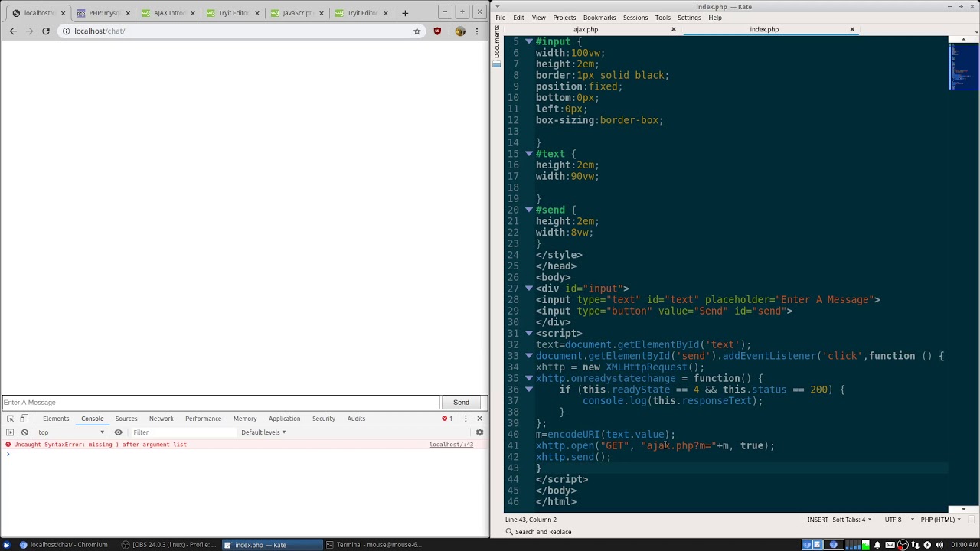Open the DevTools customize three-dot menu
980x551 pixels.
[x=465, y=419]
